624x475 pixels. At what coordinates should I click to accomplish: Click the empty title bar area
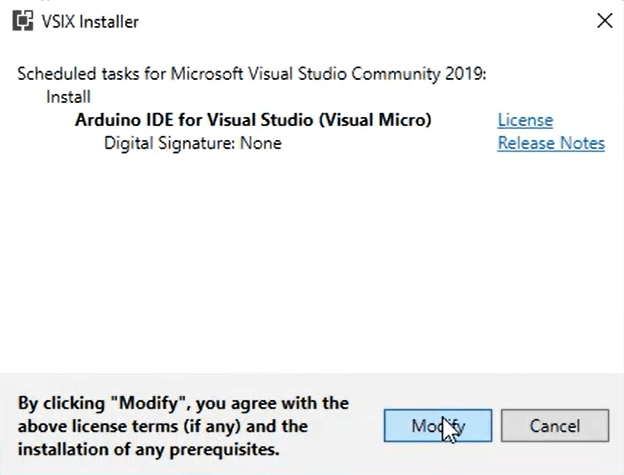click(358, 21)
